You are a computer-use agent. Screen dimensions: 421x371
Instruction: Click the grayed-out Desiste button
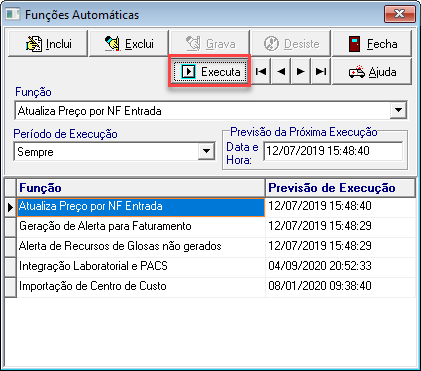291,43
